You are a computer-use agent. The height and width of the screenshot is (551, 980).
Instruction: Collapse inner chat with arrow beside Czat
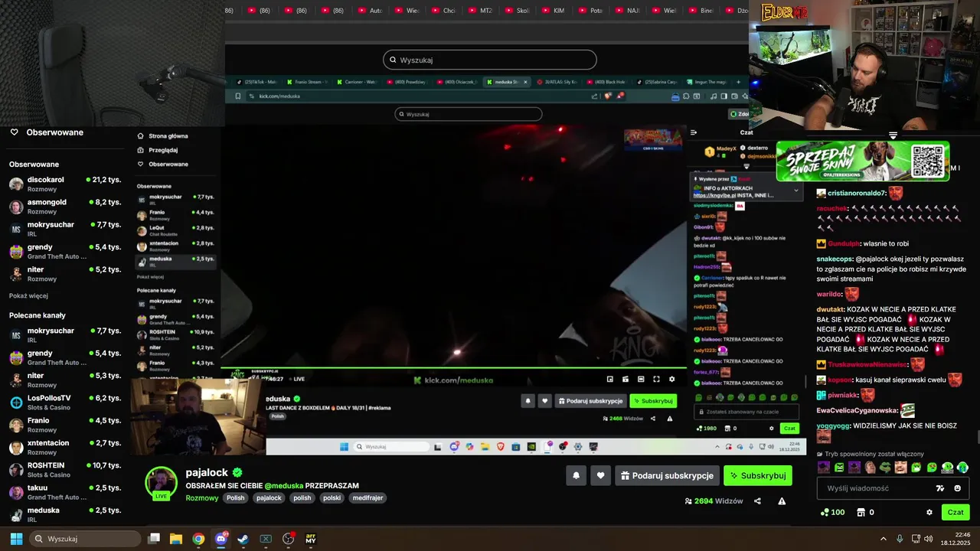[x=694, y=132]
